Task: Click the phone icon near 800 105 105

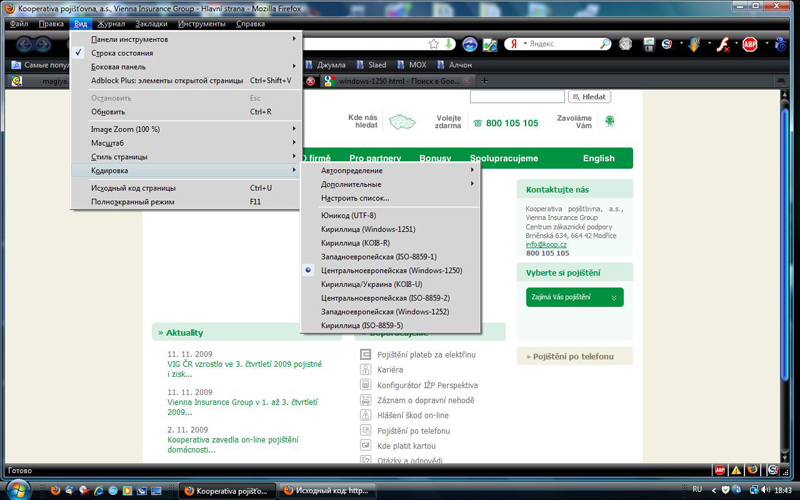Action: [x=478, y=123]
